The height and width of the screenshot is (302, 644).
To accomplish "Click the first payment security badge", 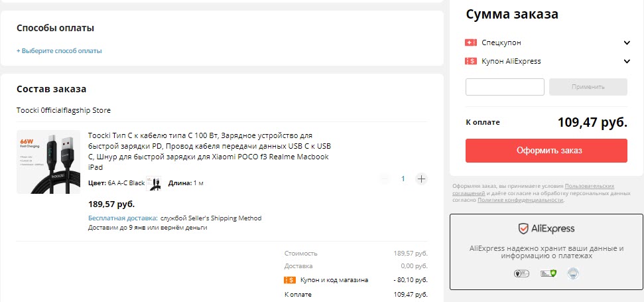I will [521, 273].
